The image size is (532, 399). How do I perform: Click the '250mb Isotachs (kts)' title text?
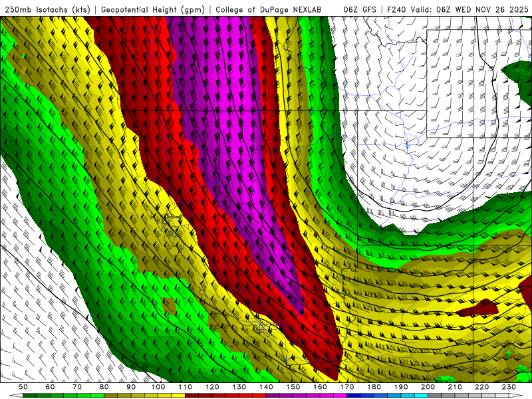point(47,10)
